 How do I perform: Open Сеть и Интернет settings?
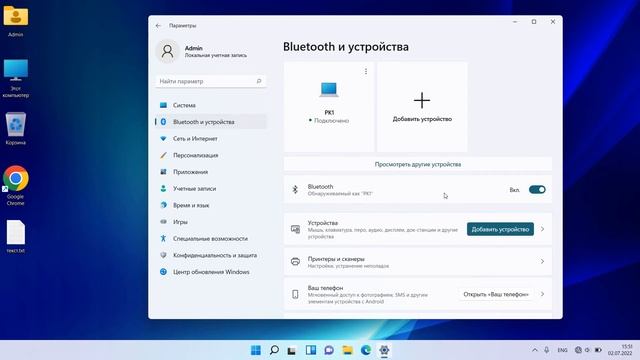pyautogui.click(x=211, y=139)
